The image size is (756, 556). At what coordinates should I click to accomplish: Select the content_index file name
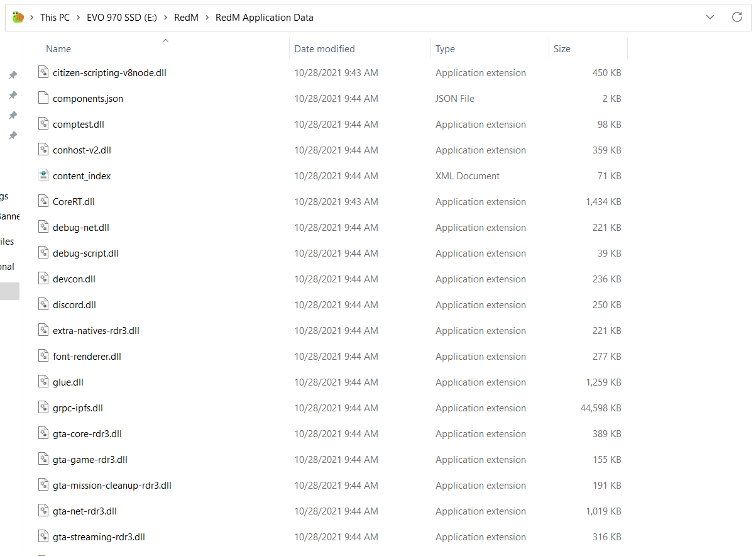(x=82, y=175)
